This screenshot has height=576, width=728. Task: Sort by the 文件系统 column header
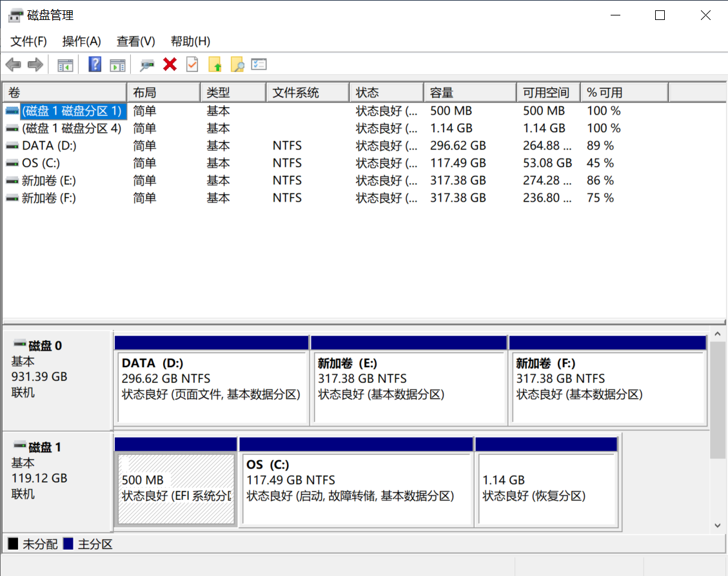click(x=308, y=92)
